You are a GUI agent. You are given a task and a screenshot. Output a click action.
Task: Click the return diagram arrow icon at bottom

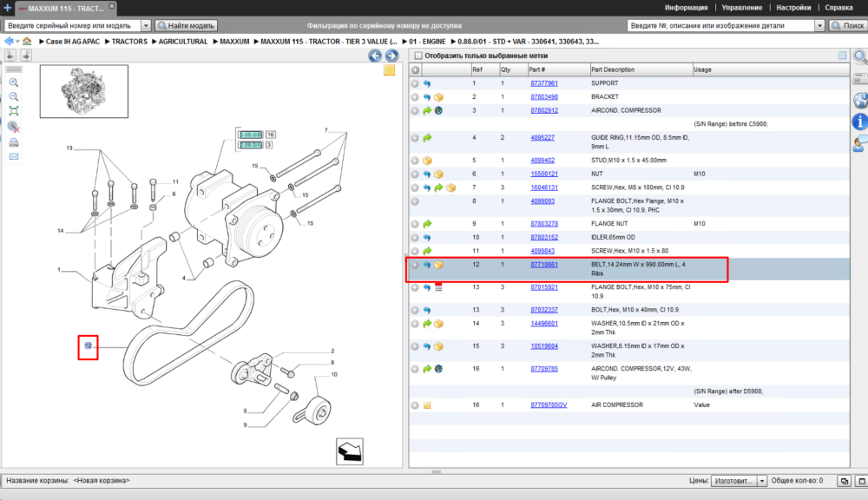350,452
